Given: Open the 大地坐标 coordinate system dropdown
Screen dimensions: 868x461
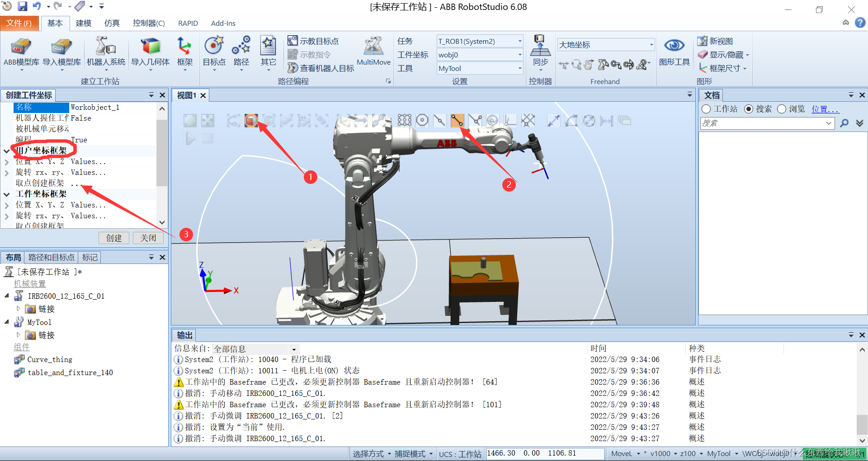Looking at the screenshot, I should [606, 44].
